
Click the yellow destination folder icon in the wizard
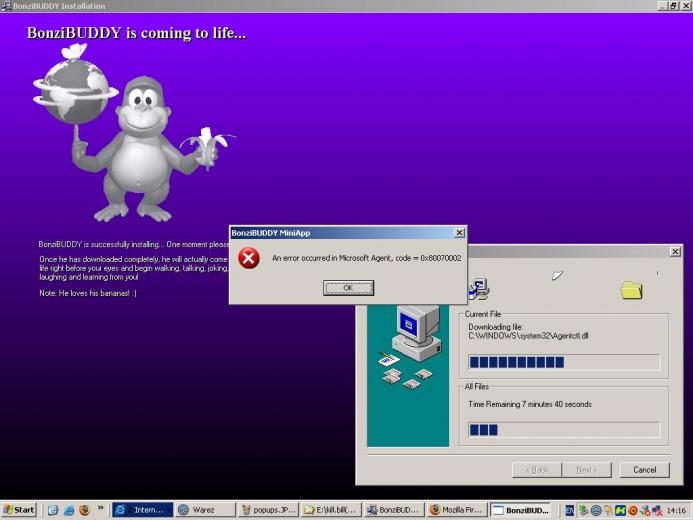click(x=632, y=290)
